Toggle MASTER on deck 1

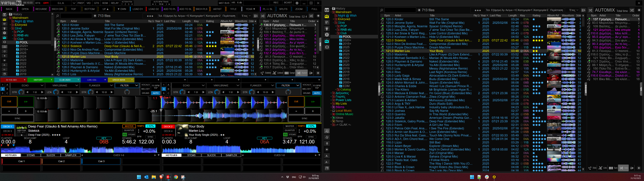point(129,126)
